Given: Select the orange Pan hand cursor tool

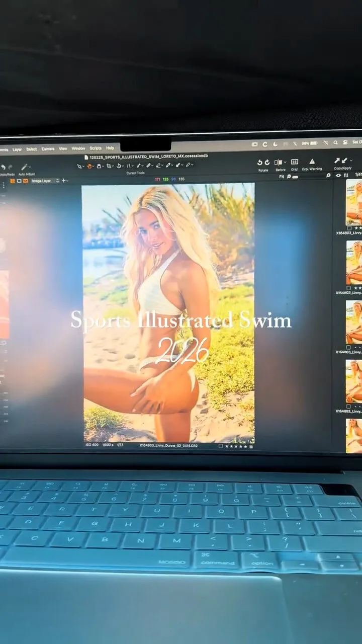Looking at the screenshot, I should 90,166.
